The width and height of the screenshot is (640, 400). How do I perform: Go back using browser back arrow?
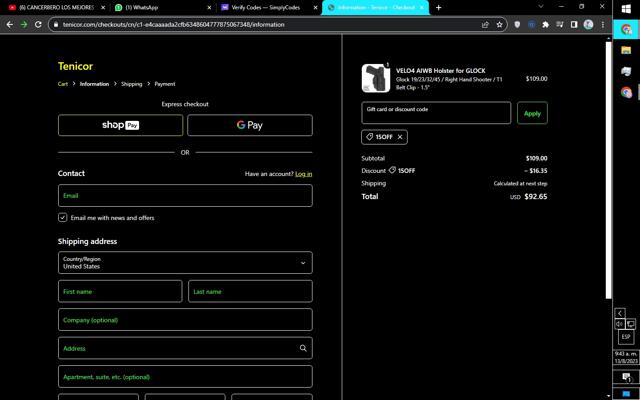coord(9,24)
